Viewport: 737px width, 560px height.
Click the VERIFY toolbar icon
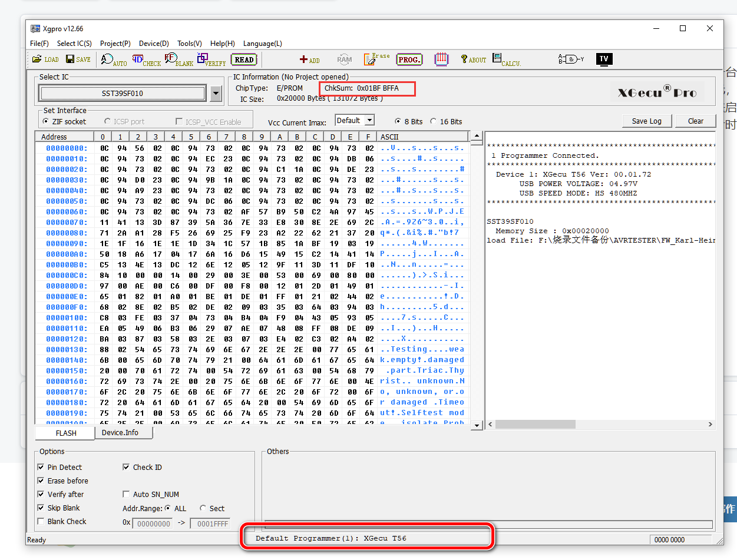pyautogui.click(x=211, y=59)
